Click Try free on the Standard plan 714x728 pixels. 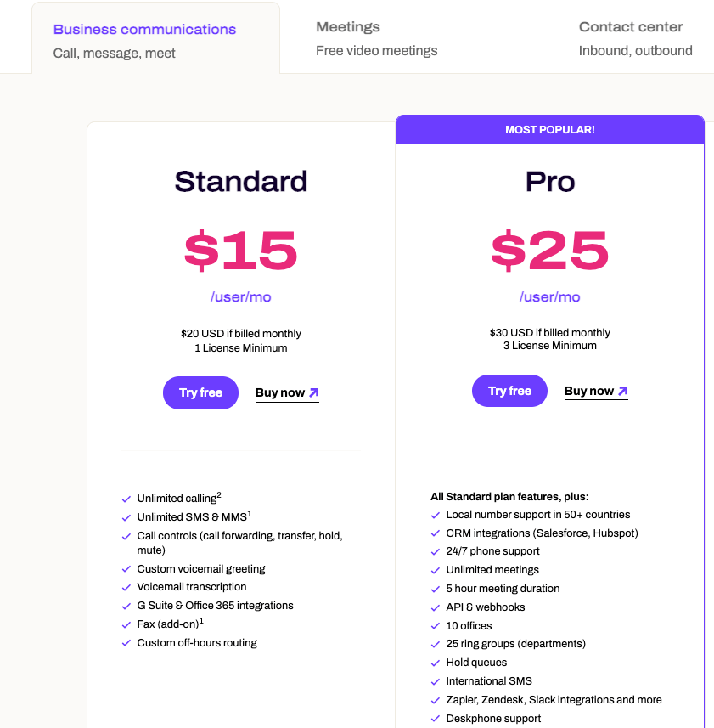point(200,392)
